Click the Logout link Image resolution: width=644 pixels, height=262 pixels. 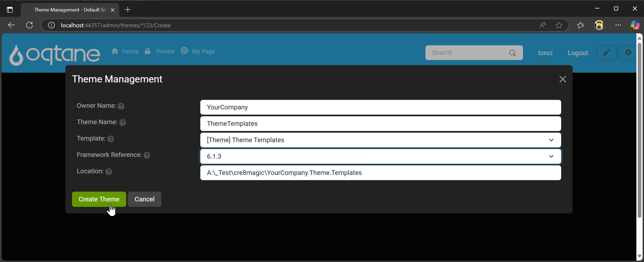(x=578, y=53)
